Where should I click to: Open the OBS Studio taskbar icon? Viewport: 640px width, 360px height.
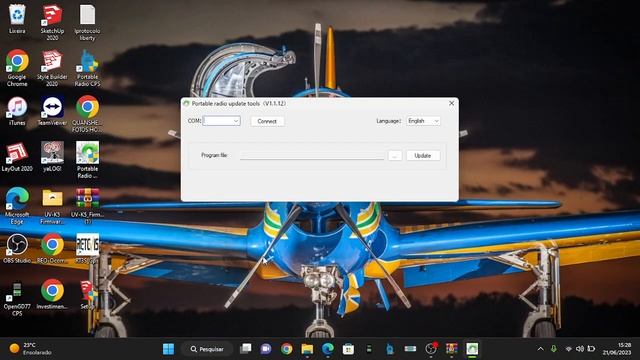pyautogui.click(x=431, y=349)
